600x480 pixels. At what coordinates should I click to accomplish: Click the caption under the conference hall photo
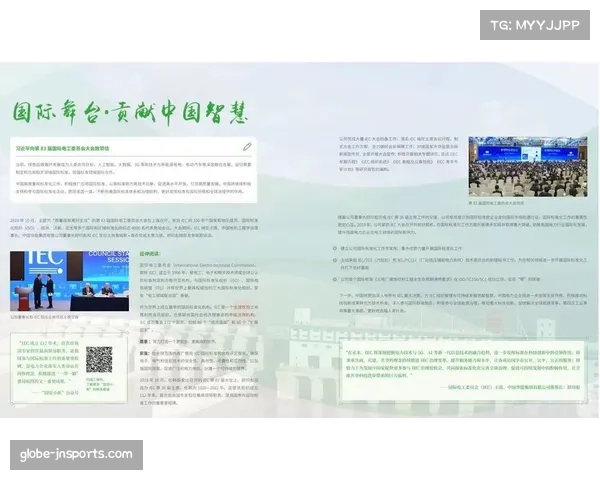coord(496,203)
